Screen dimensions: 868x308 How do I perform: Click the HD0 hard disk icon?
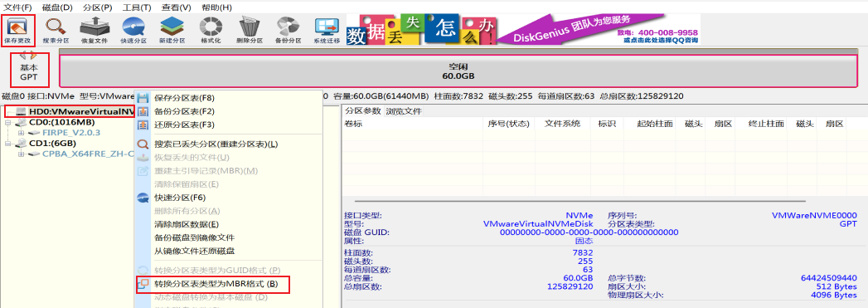tap(21, 111)
